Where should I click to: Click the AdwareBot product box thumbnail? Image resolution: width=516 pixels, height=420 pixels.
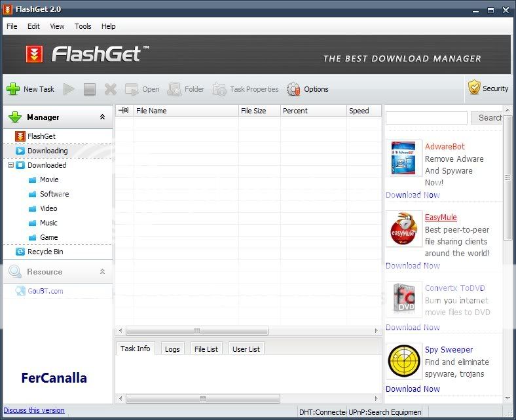[404, 159]
